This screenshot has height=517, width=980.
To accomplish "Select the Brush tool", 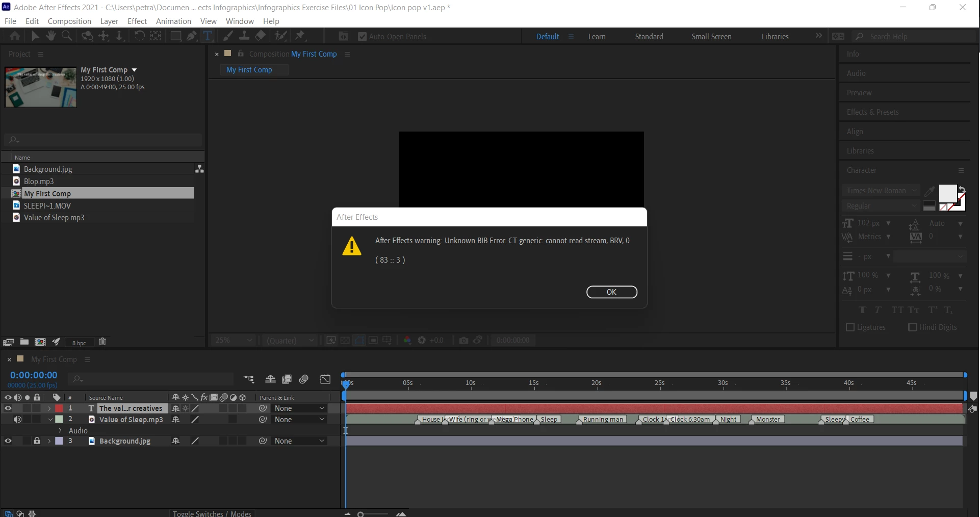I will tap(228, 36).
